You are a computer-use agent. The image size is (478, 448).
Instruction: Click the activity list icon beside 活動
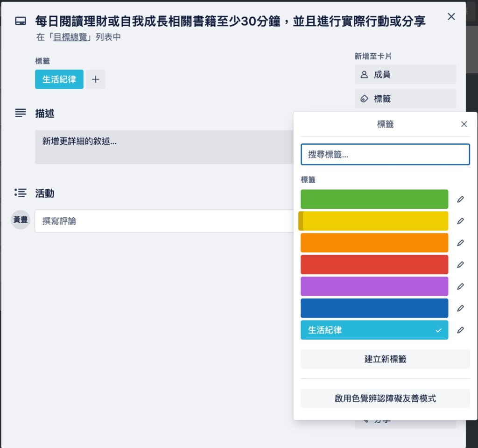(x=21, y=192)
